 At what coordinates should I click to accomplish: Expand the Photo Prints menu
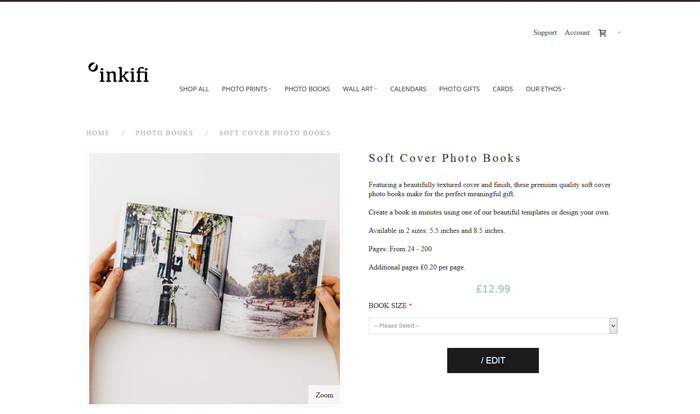point(246,89)
